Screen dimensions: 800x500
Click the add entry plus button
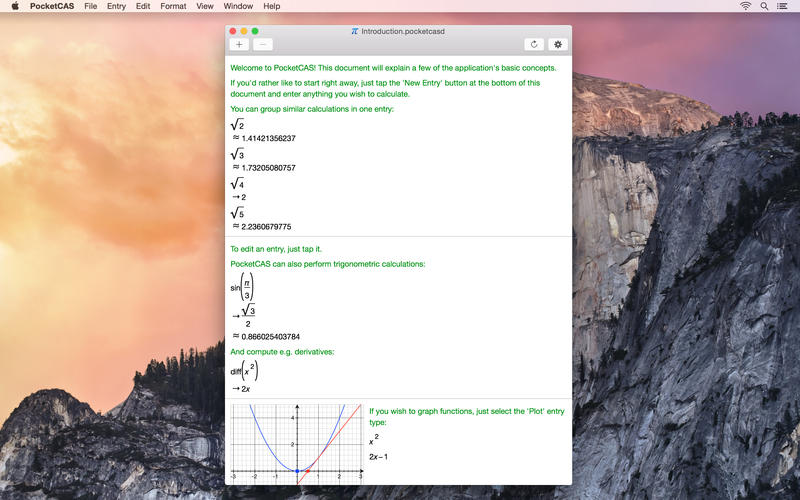pos(239,44)
